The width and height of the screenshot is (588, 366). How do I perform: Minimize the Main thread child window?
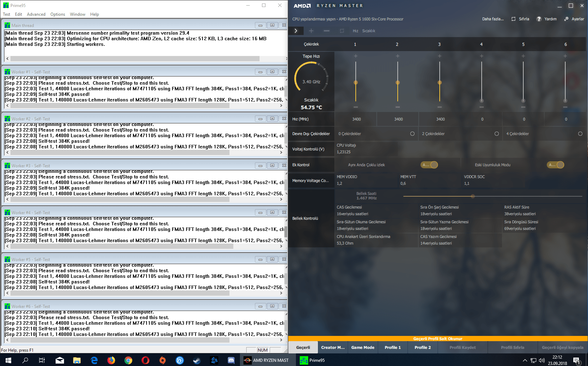click(260, 25)
